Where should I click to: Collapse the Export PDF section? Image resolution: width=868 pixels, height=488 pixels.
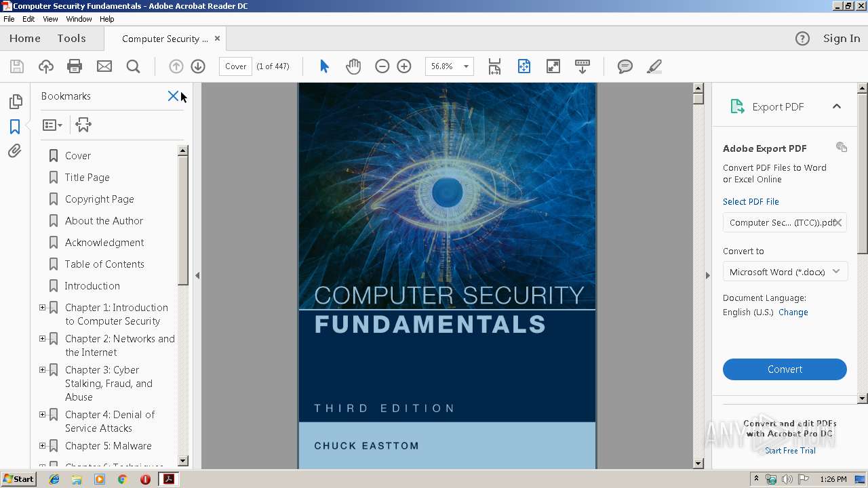[x=837, y=106]
